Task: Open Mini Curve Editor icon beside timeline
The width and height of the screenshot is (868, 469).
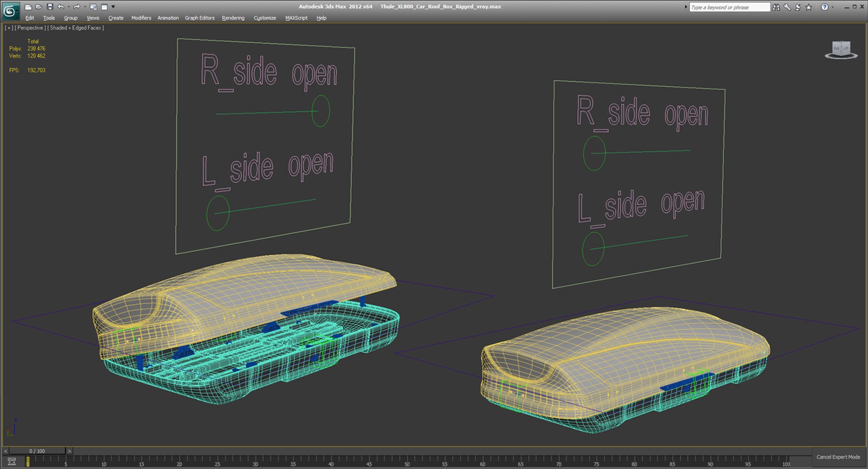Action: [12, 461]
